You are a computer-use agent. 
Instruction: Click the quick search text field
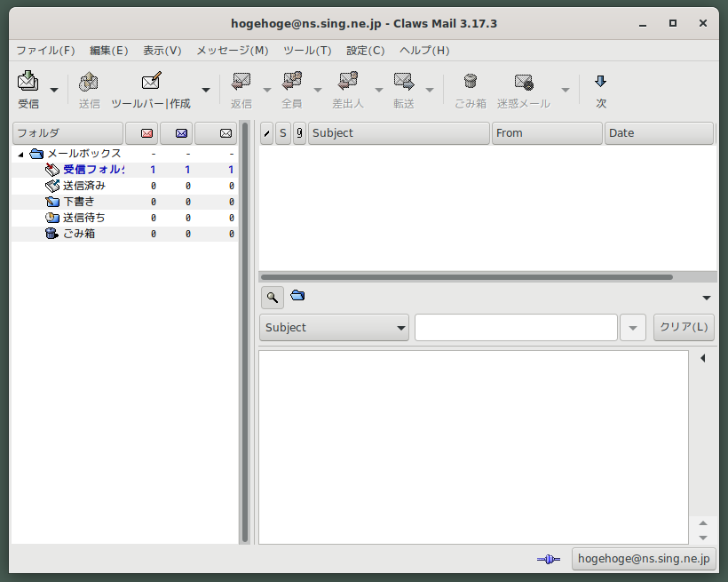click(x=517, y=328)
